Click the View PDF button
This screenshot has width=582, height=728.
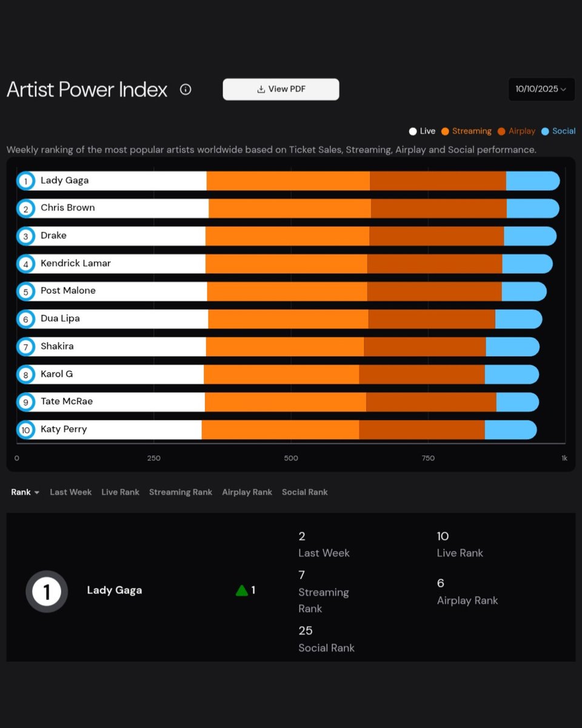281,89
